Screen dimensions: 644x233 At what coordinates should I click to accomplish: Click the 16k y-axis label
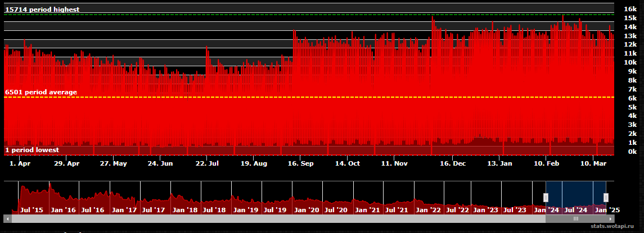(629, 9)
